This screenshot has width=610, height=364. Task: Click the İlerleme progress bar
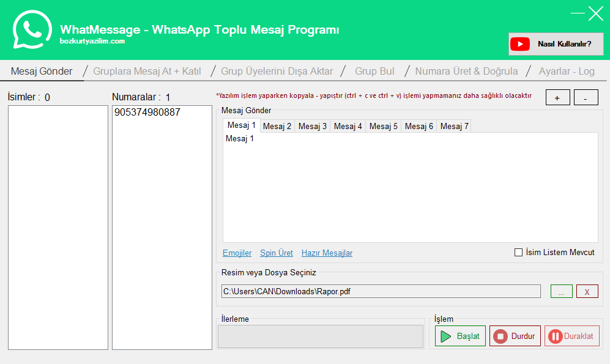[321, 336]
